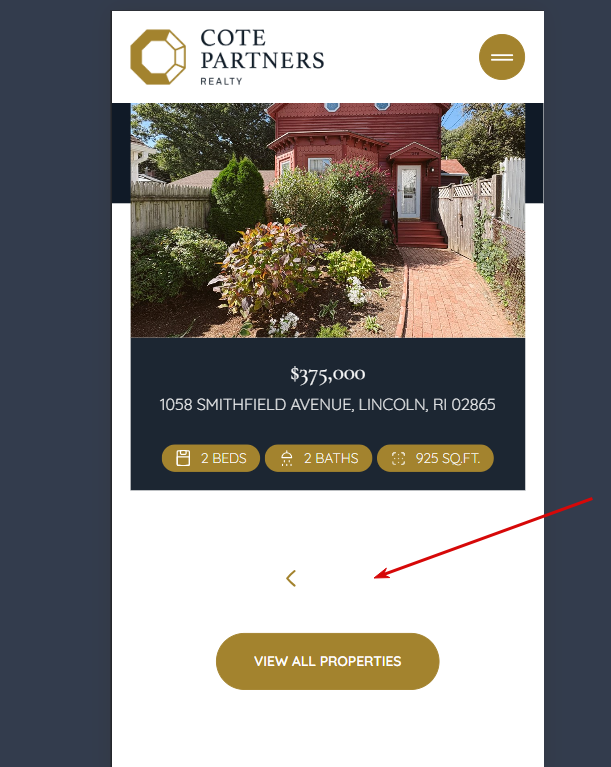Click the square footage icon
611x767 pixels.
point(399,458)
